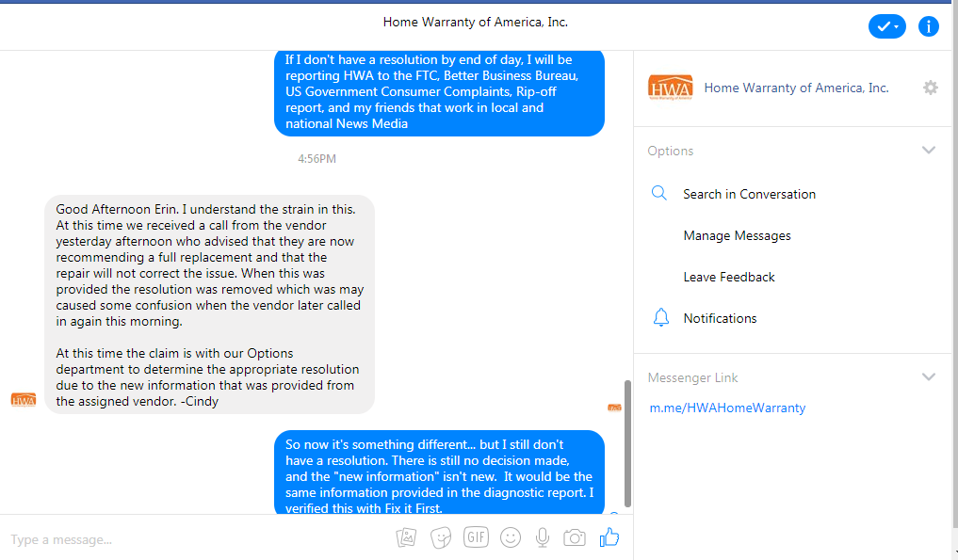Click the Notifications bell icon
This screenshot has height=560, width=958.
tap(660, 317)
